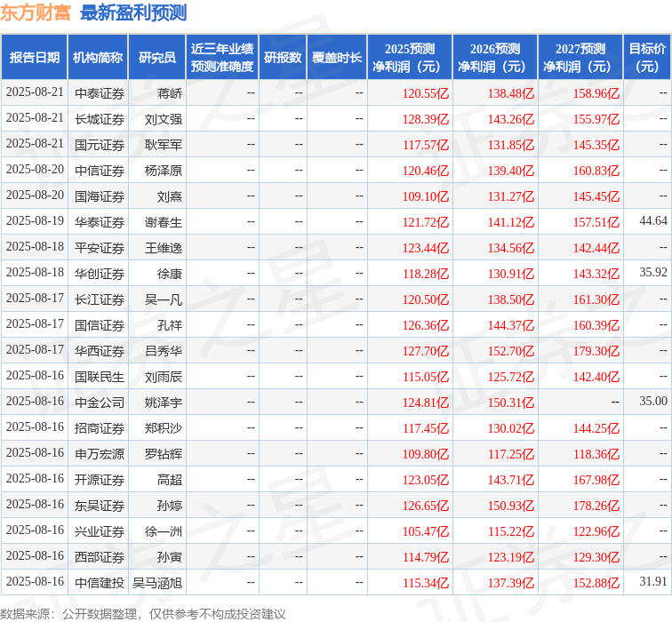Click analyst name 刘文强
672x622 pixels.
(164, 119)
